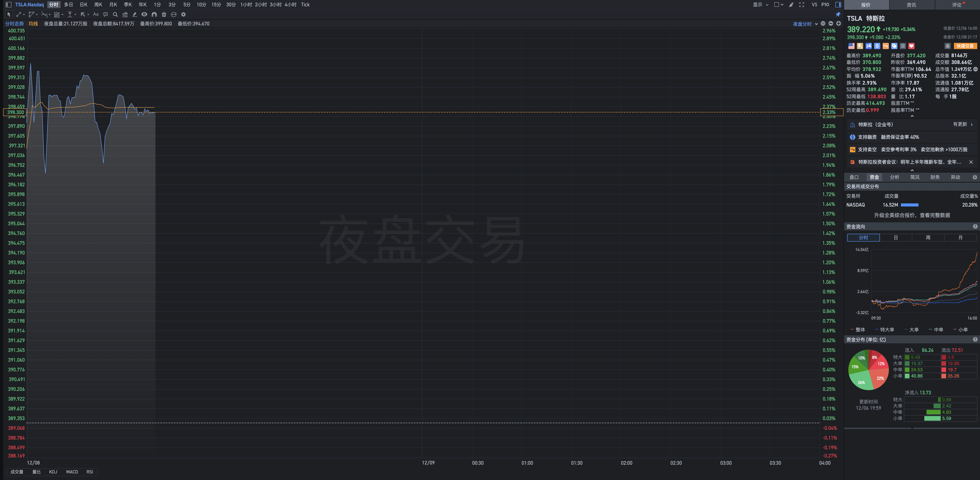The image size is (980, 480).
Task: Toggle the magnet snap mode
Action: tap(154, 14)
